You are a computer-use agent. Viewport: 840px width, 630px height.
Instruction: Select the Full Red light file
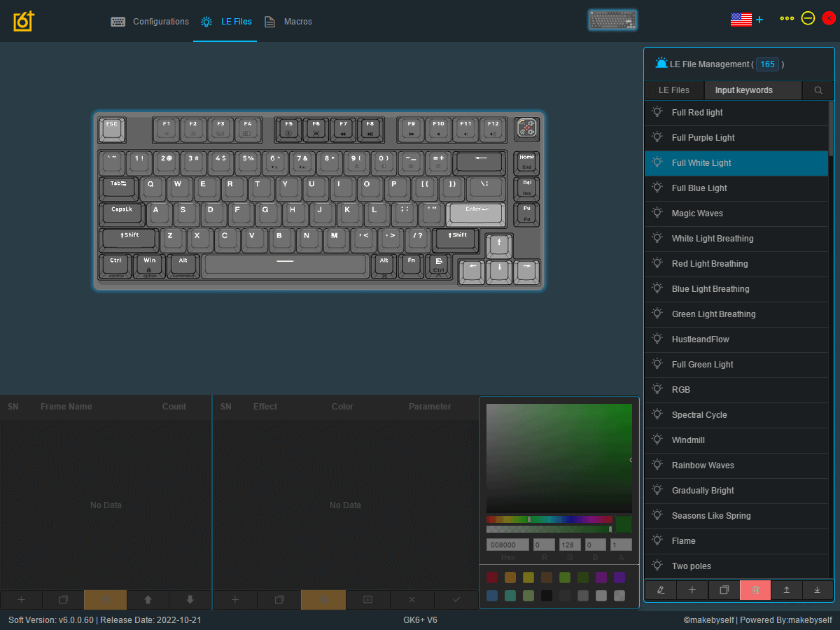point(736,113)
